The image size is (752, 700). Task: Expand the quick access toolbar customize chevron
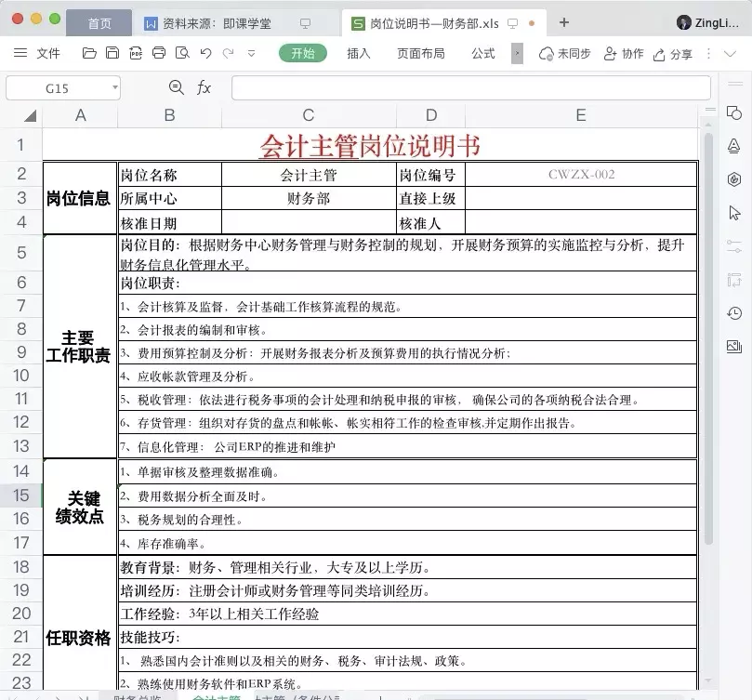pyautogui.click(x=251, y=53)
